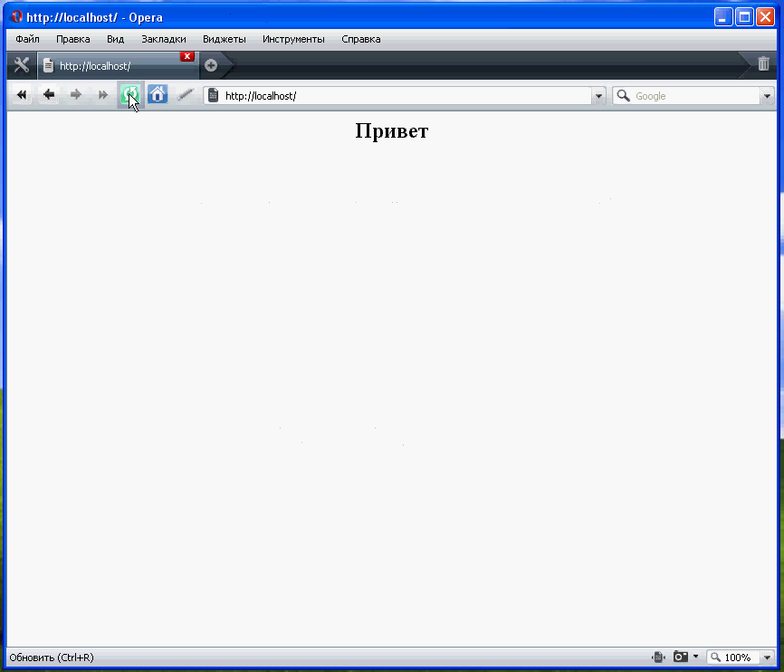Go to the Home page

[x=158, y=94]
